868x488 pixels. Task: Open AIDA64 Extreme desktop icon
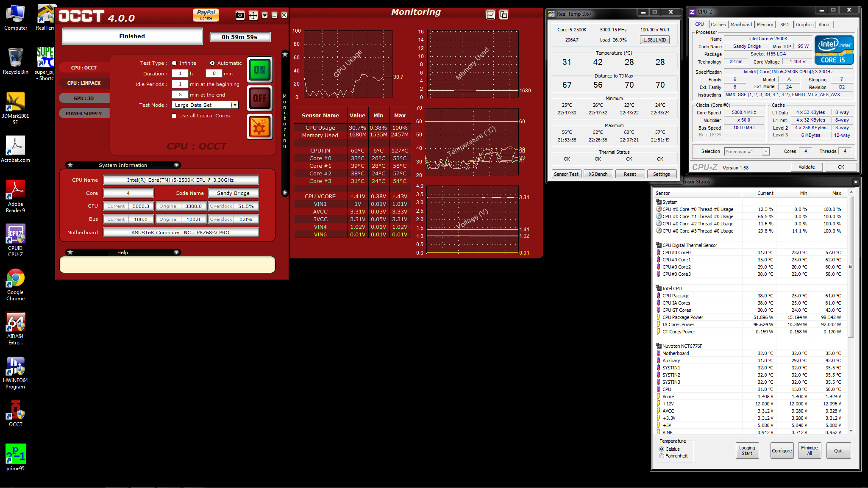pos(16,329)
